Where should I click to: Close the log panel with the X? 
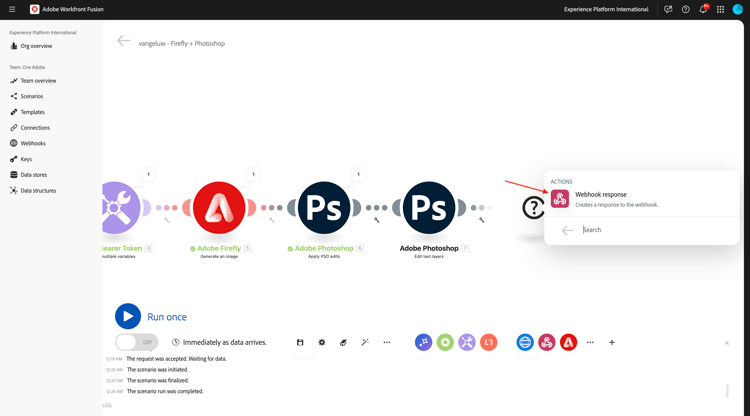click(x=727, y=343)
